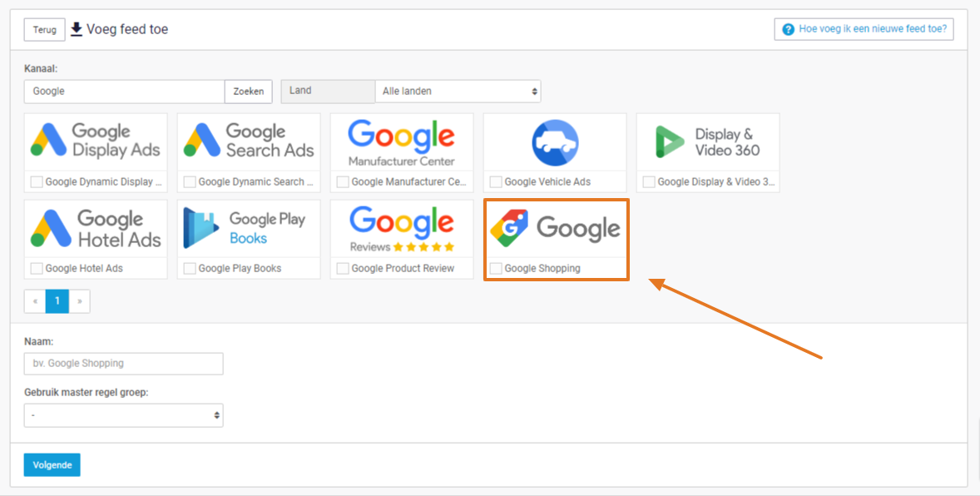
Task: Click the Google Display Ads logo
Action: pyautogui.click(x=96, y=141)
